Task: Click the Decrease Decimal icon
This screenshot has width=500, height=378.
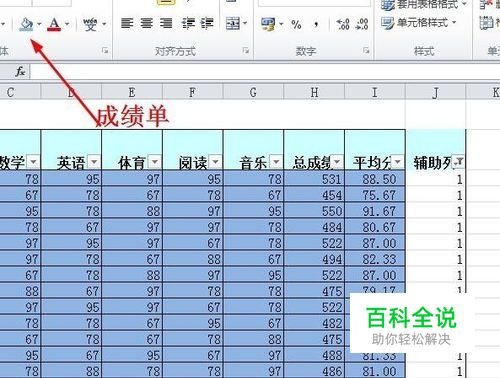Action: point(362,24)
